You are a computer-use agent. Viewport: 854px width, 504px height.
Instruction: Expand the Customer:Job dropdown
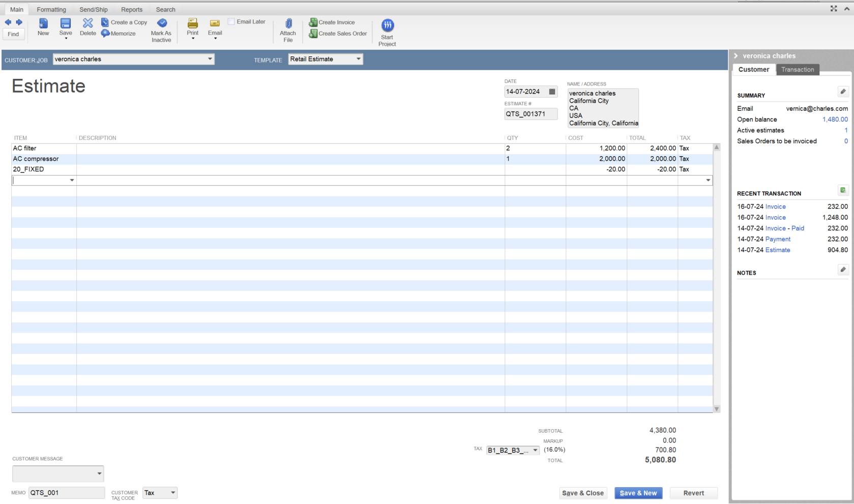[210, 60]
